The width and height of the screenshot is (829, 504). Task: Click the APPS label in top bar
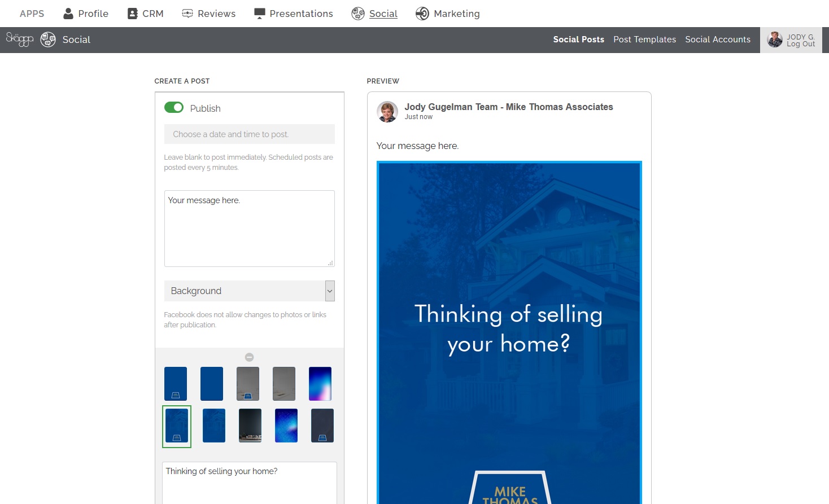[x=32, y=14]
